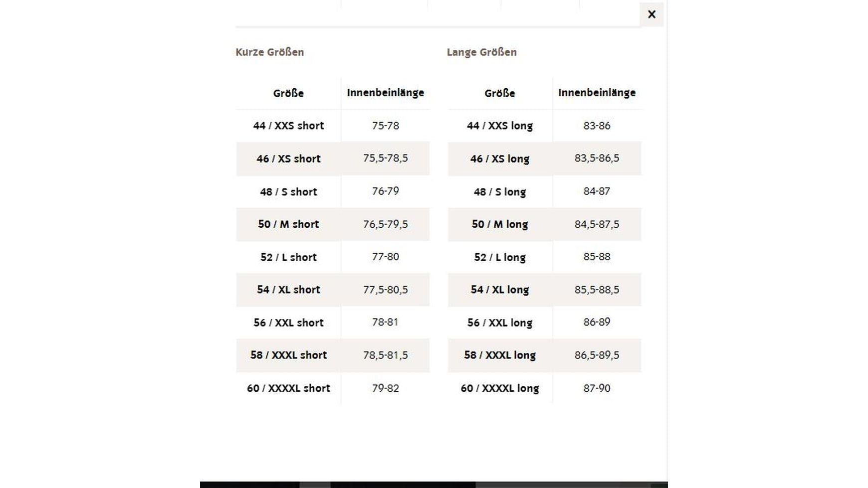Close the size chart popup
Viewport: 868px width, 488px height.
(x=651, y=14)
